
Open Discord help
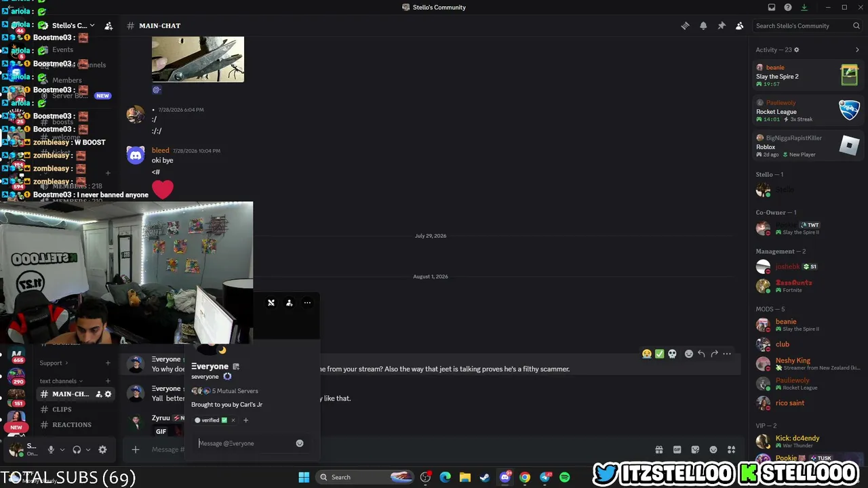tap(788, 7)
